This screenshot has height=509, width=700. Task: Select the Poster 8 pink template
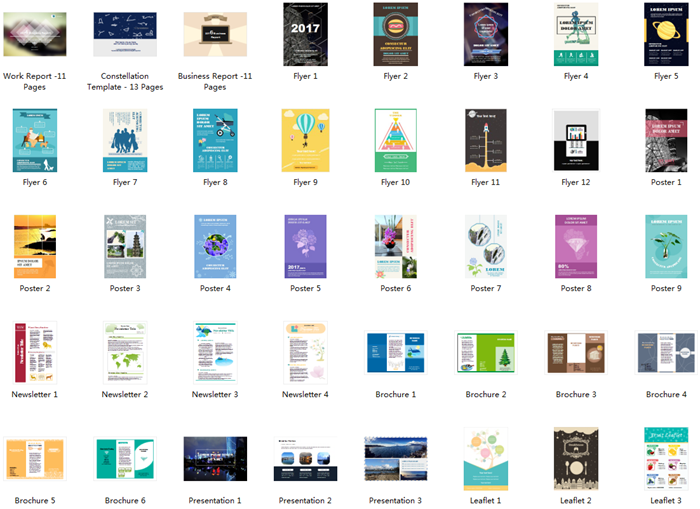576,246
